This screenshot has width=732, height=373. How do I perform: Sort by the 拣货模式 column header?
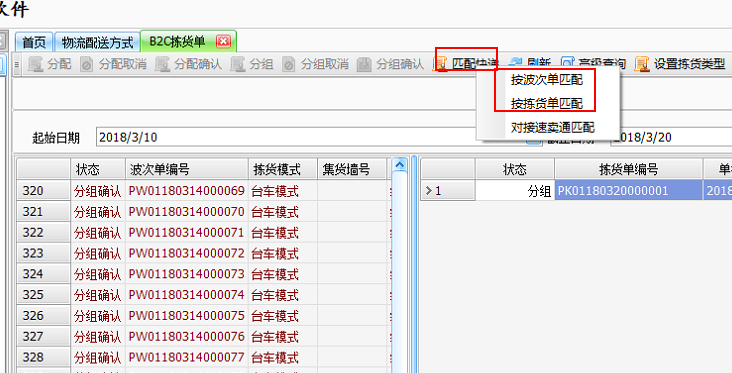point(282,169)
